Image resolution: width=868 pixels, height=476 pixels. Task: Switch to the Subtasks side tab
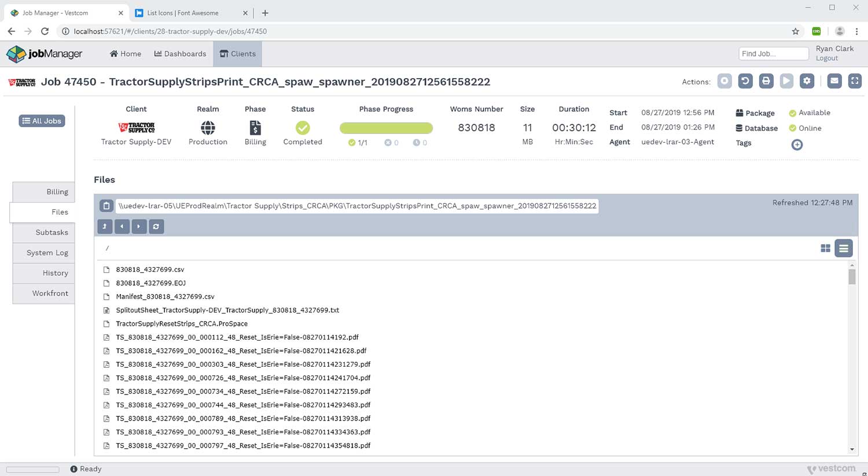[x=43, y=233]
